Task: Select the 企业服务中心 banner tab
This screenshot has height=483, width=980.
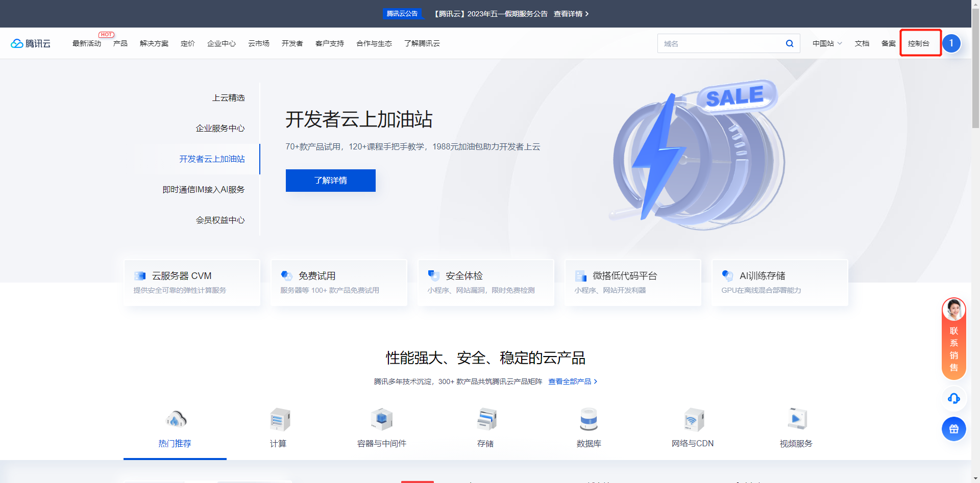Action: (220, 129)
